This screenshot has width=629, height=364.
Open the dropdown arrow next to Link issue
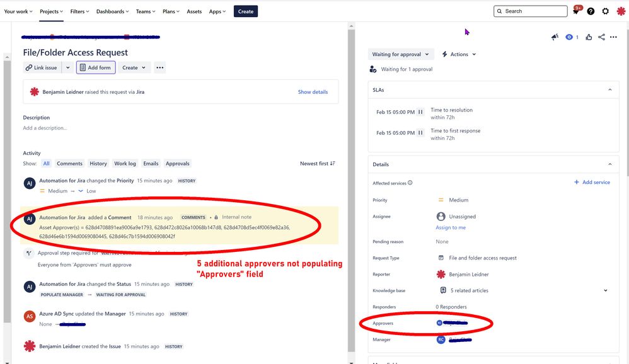(x=68, y=67)
